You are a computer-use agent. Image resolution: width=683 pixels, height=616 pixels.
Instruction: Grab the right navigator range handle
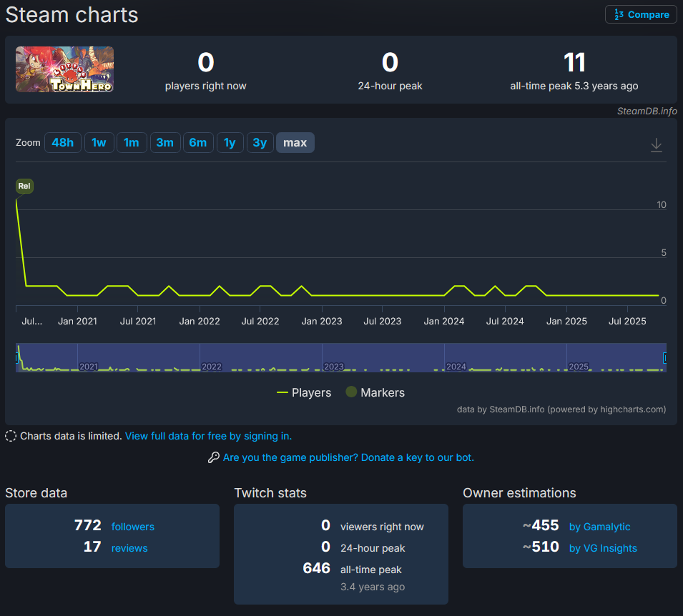click(664, 358)
